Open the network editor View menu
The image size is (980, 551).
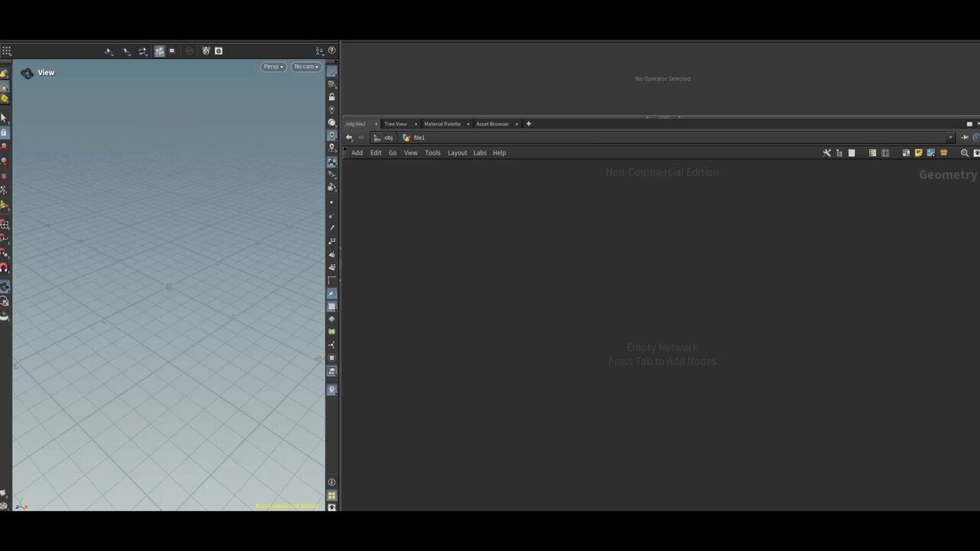(x=411, y=153)
